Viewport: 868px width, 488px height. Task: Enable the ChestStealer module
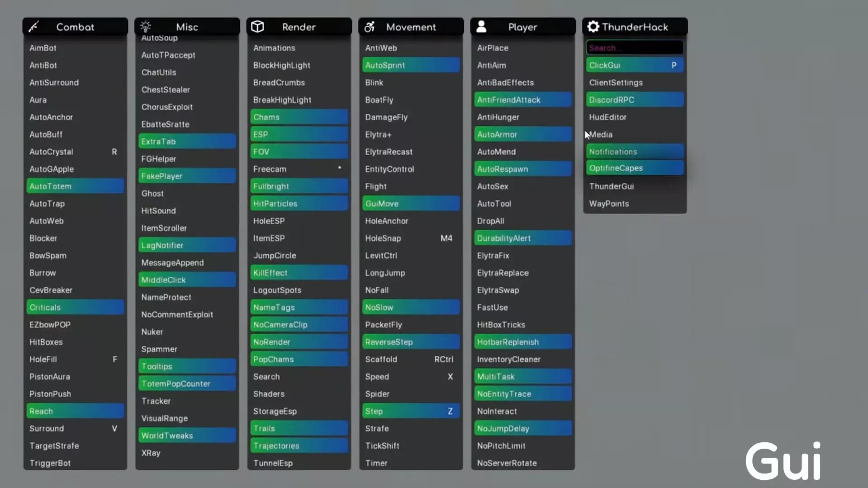pyautogui.click(x=187, y=90)
